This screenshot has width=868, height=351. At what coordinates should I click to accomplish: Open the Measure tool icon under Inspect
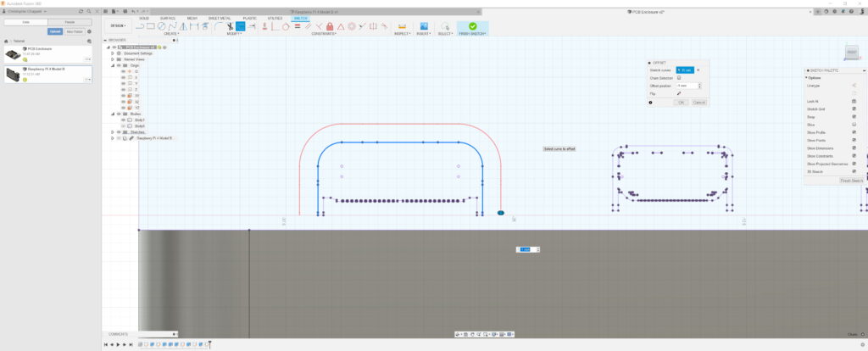click(402, 26)
